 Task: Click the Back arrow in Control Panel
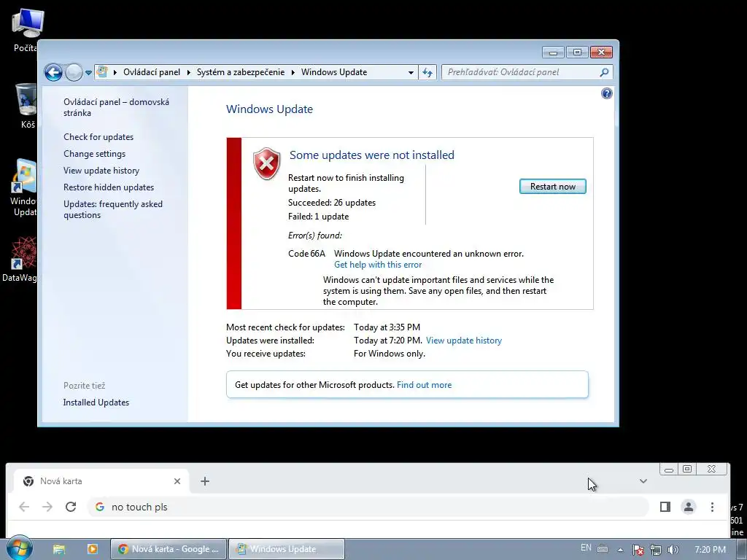click(x=53, y=72)
